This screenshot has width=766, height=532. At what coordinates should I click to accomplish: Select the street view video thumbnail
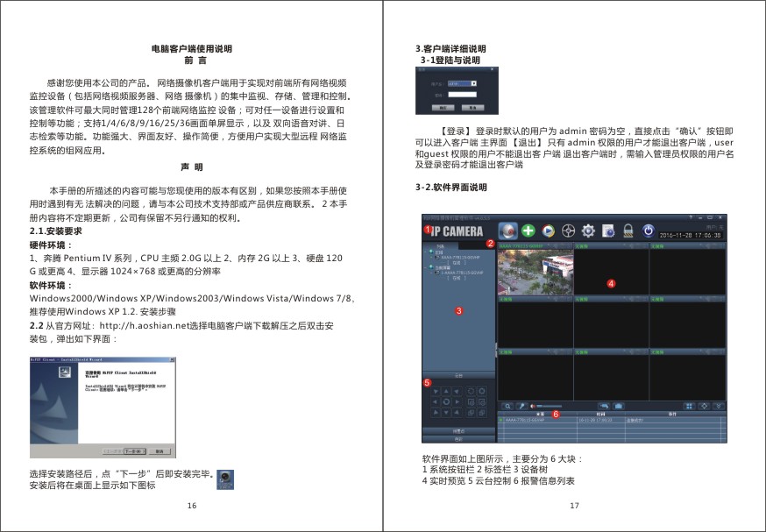[535, 272]
